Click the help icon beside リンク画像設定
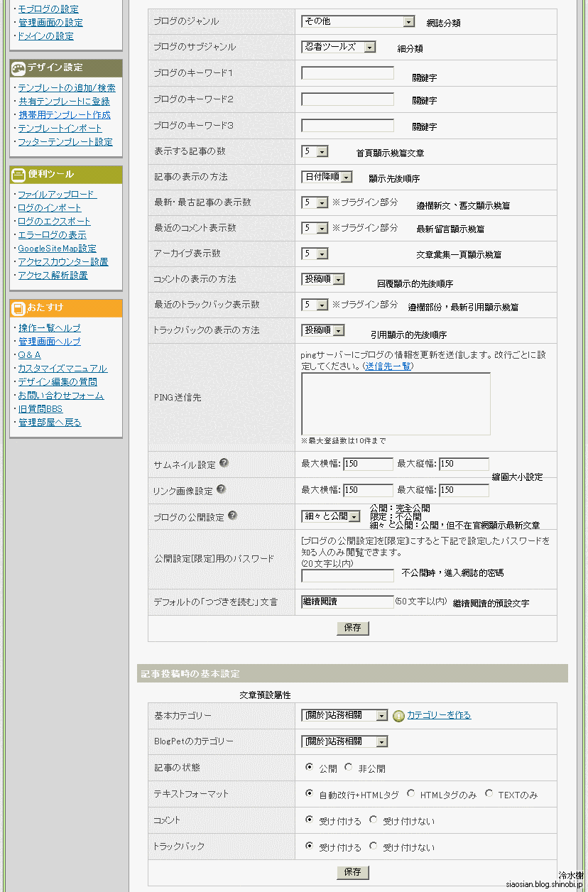This screenshot has width=588, height=892. point(221,489)
